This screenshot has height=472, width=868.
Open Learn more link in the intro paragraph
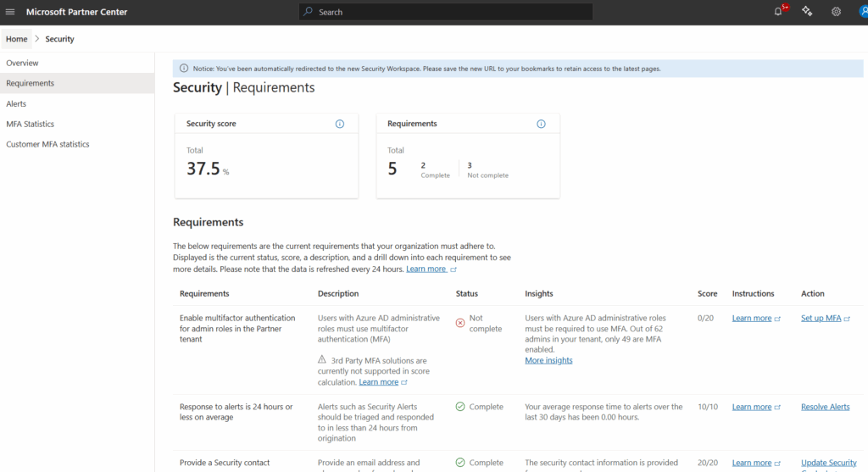tap(426, 269)
